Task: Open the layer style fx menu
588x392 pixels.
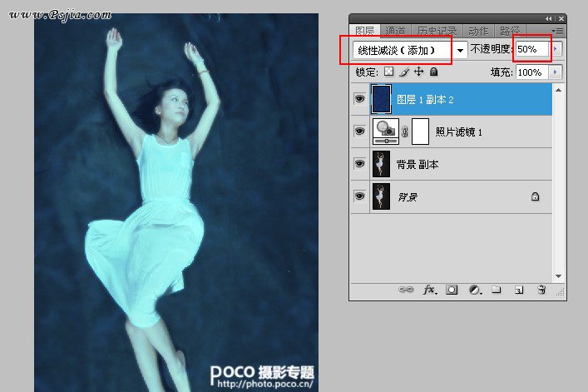Action: pos(430,290)
